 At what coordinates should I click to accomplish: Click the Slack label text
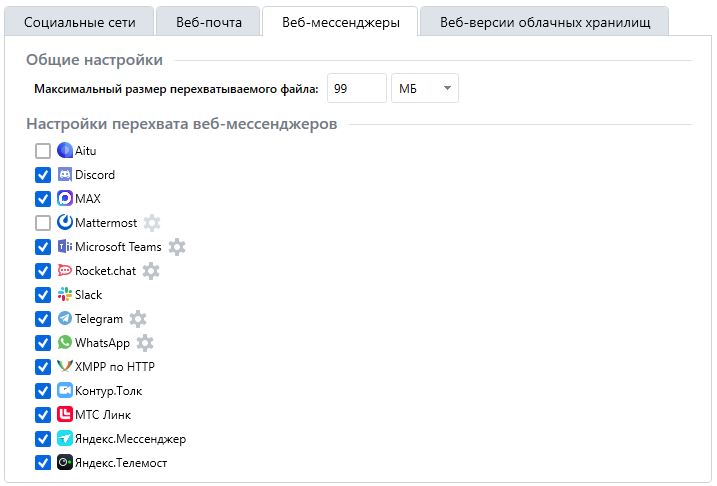click(x=88, y=295)
